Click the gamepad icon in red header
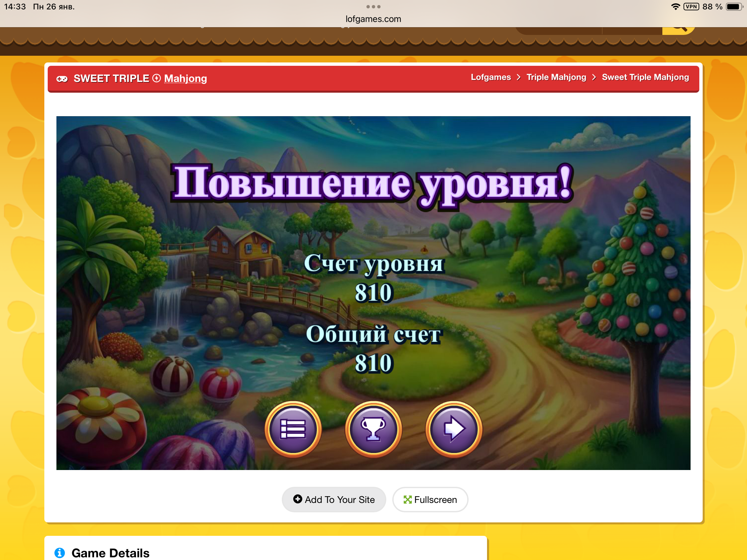 point(62,79)
